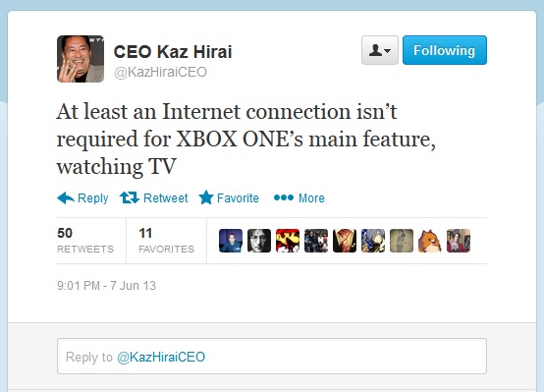The height and width of the screenshot is (392, 544).
Task: Open the 9:01 PM - 7 Jun 13 timestamp
Action: 106,286
